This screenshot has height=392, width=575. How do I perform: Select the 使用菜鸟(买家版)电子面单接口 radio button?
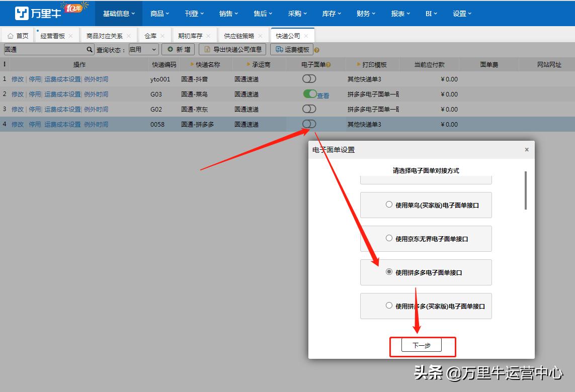click(x=389, y=205)
